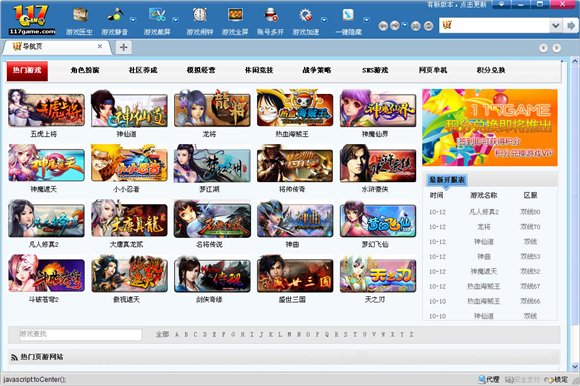Image resolution: width=580 pixels, height=386 pixels.
Task: Expand dropdown arrow beside 游戏静音
Action: tap(133, 20)
